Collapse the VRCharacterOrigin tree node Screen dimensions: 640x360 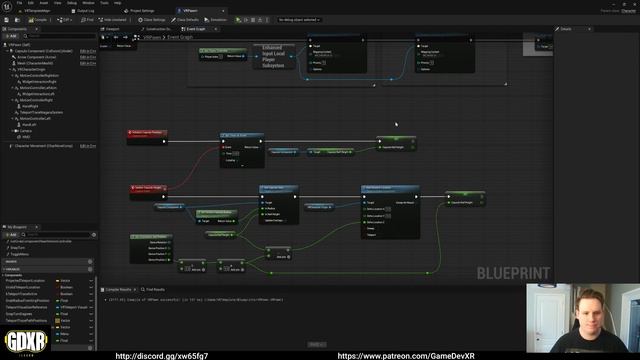(10, 69)
